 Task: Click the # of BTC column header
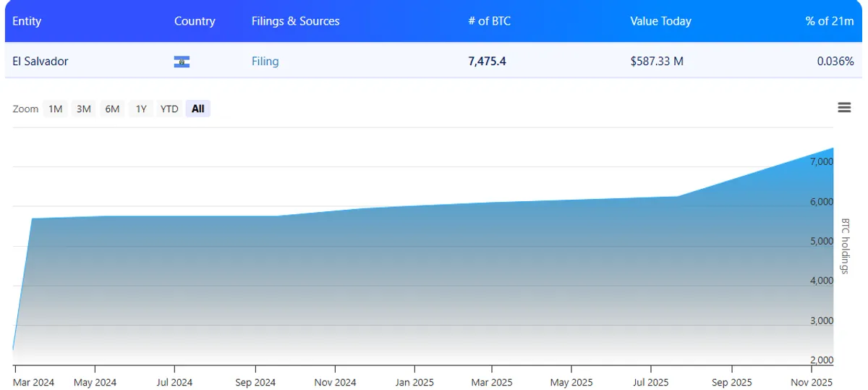point(489,21)
